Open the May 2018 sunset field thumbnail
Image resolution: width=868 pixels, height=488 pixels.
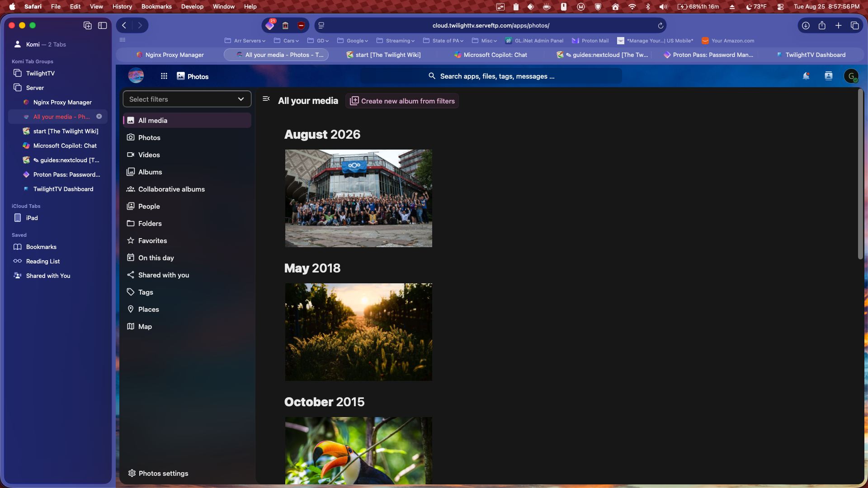point(359,332)
